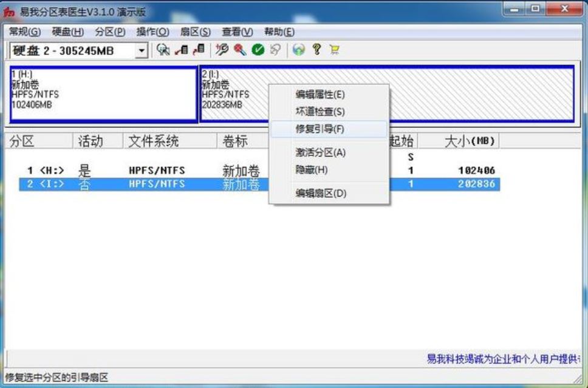This screenshot has height=388, width=588.
Task: Click HPFS/NTFS cell in H: row
Action: 157,171
